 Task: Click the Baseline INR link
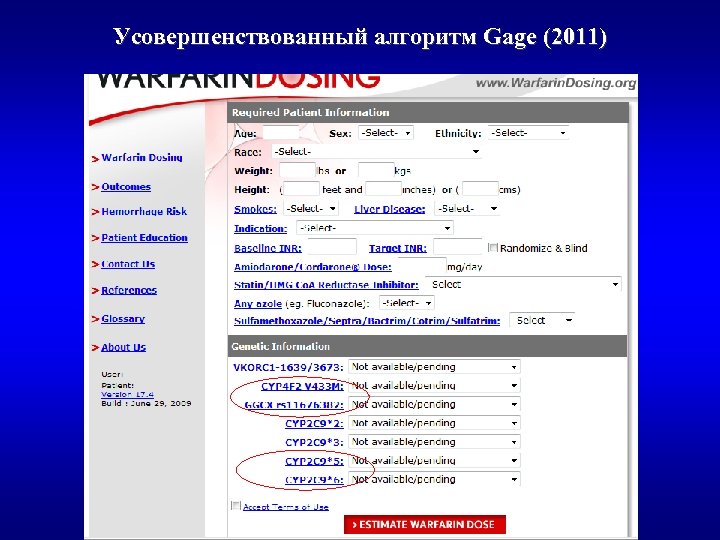[x=268, y=248]
